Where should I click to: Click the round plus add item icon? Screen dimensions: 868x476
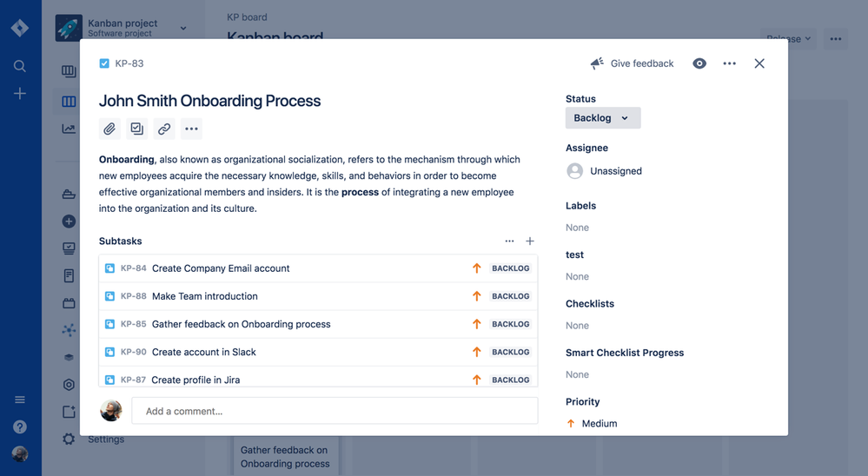point(69,221)
